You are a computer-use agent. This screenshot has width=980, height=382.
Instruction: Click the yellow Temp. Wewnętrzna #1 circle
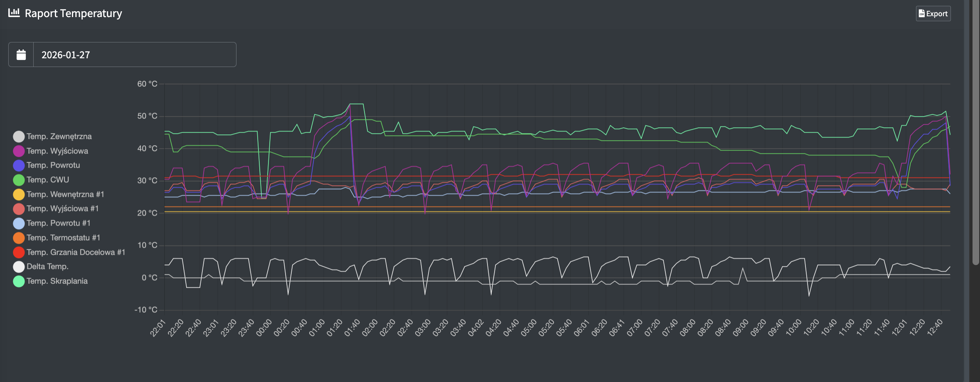pos(19,195)
